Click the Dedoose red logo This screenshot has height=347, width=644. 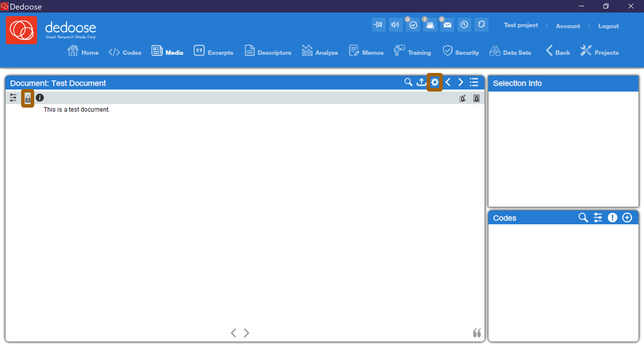tap(21, 30)
